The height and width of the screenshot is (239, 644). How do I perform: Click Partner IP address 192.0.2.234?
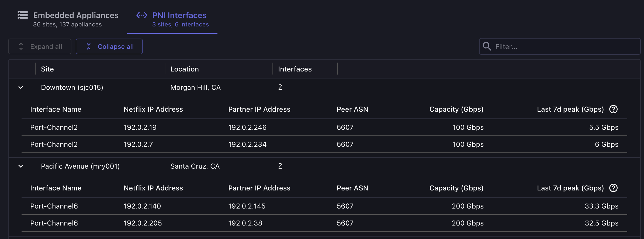(247, 144)
